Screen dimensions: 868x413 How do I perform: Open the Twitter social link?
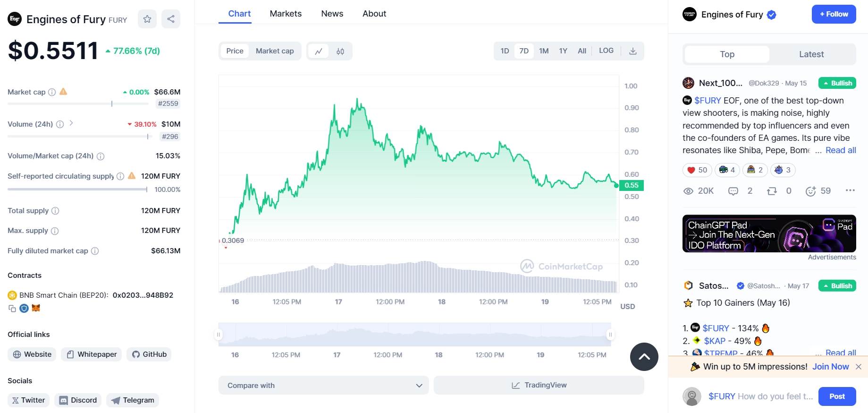[x=29, y=400]
